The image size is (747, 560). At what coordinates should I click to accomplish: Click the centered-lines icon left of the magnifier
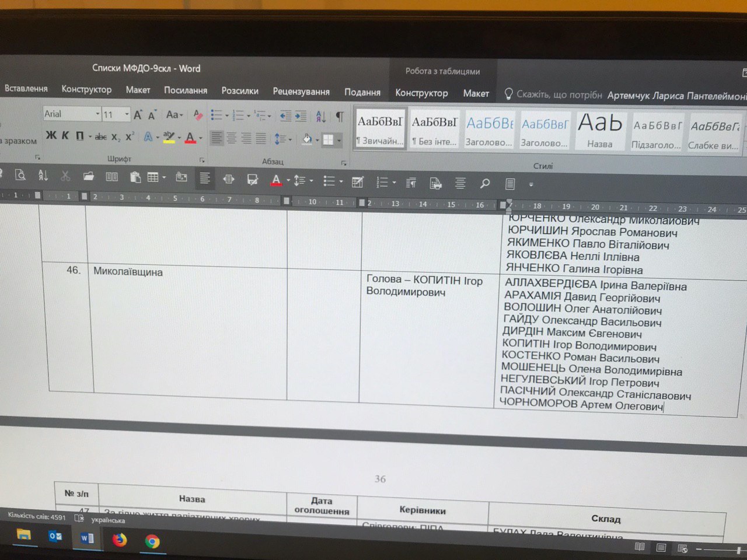pos(460,184)
